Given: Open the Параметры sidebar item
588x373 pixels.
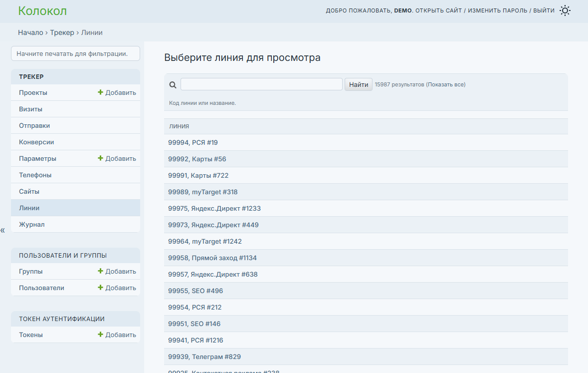Looking at the screenshot, I should (37, 158).
